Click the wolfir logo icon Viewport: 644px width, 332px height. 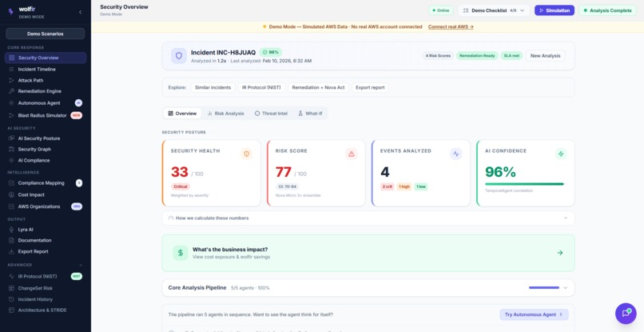pyautogui.click(x=10, y=12)
